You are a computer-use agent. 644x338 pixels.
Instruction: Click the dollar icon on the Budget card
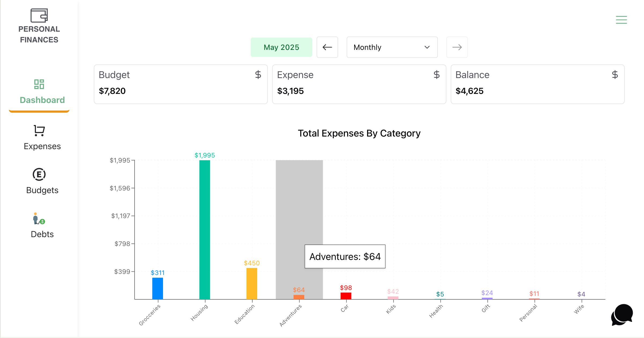tap(258, 75)
